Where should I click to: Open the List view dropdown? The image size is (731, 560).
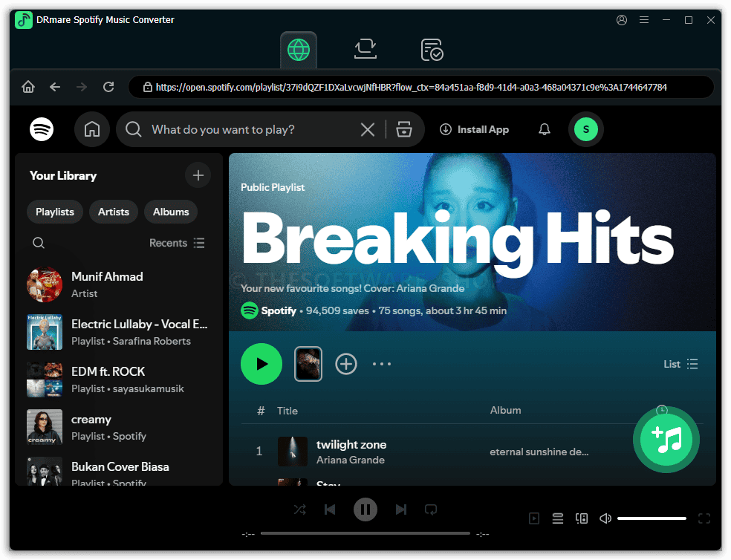[680, 364]
